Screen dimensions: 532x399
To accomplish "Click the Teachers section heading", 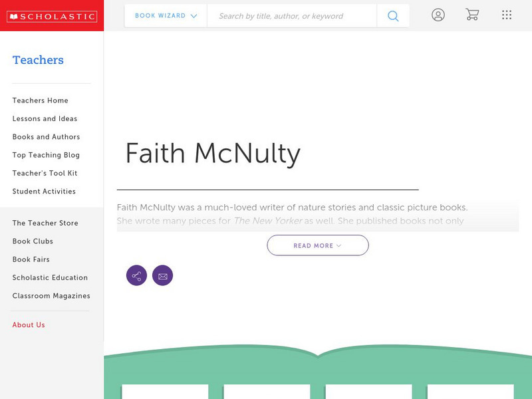I will [37, 60].
